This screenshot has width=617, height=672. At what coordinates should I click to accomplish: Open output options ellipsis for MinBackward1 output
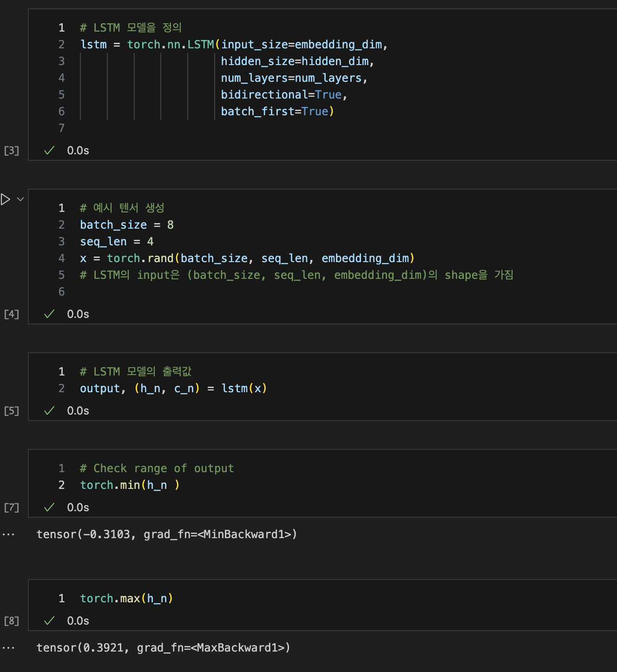[x=8, y=535]
